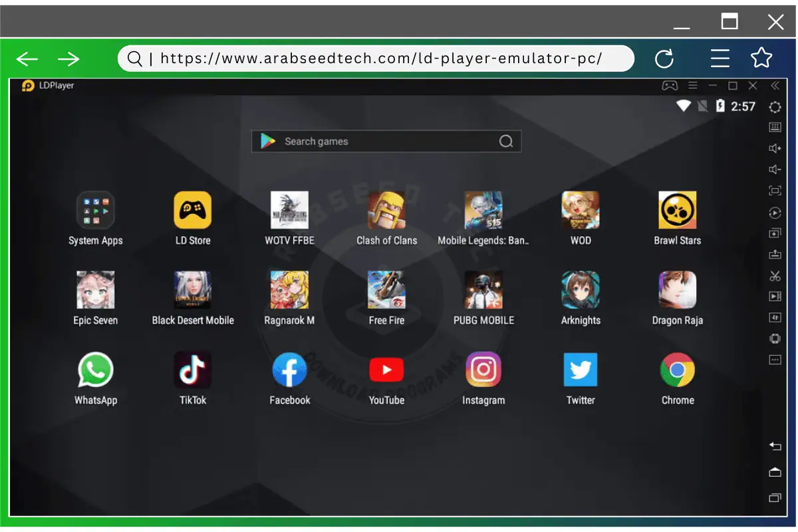798x532 pixels.
Task: Open the LDPlayer hamburger menu
Action: click(692, 85)
